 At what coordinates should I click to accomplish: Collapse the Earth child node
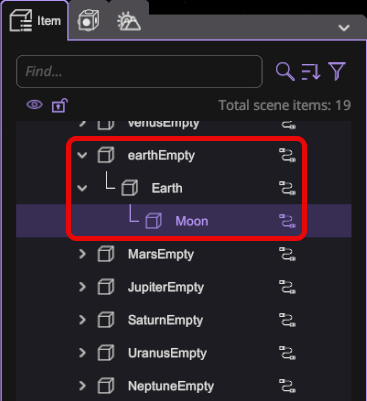(x=82, y=188)
